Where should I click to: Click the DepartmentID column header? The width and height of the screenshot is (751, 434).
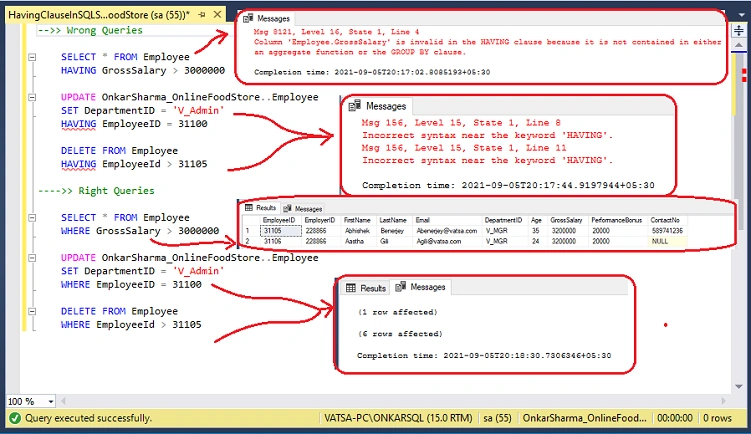[503, 220]
